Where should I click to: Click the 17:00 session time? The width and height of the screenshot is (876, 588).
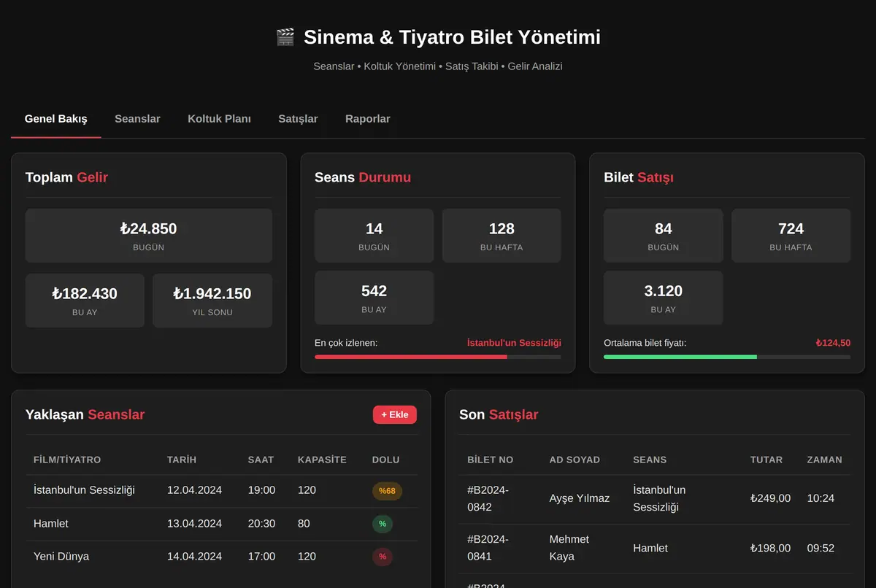click(261, 557)
